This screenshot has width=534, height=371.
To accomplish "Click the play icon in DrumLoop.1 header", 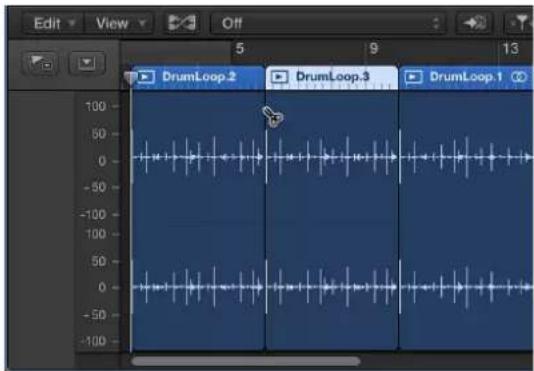I will pyautogui.click(x=413, y=77).
